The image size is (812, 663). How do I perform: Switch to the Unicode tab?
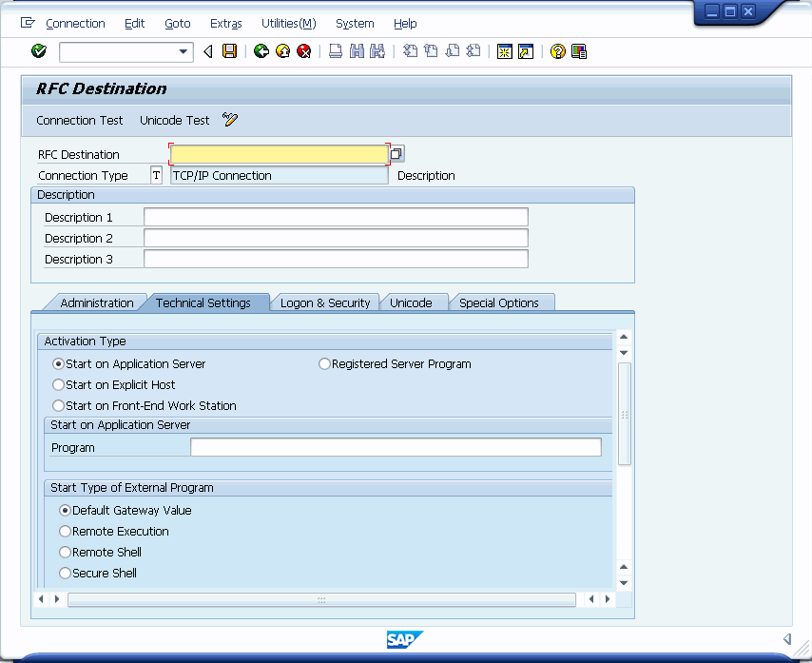tap(414, 302)
